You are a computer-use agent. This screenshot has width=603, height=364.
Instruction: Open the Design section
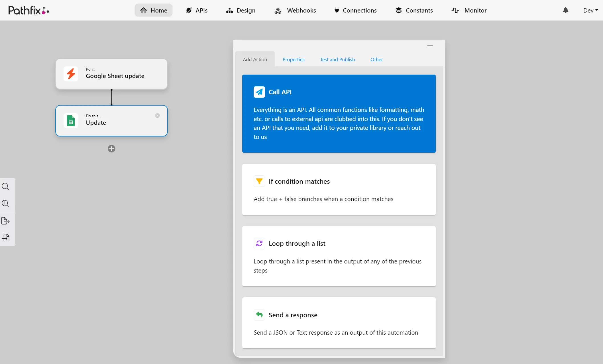click(241, 10)
